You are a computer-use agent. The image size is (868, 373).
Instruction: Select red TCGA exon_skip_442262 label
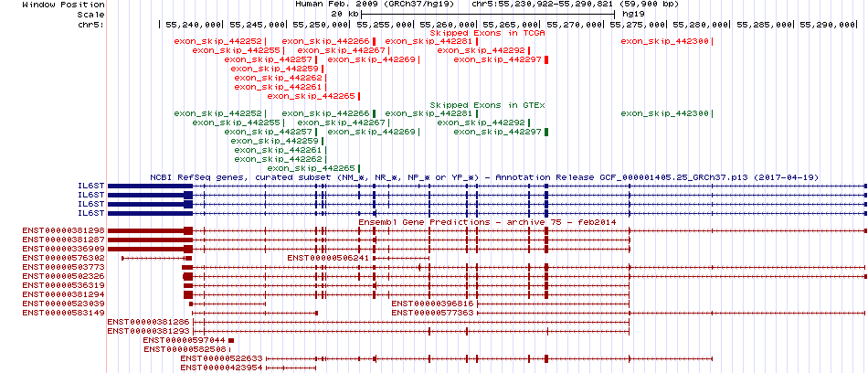278,78
